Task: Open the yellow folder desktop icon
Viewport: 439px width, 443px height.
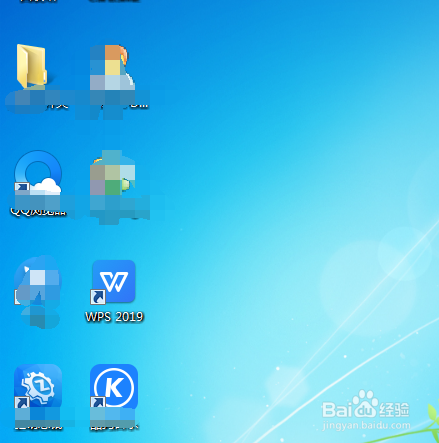Action: coord(31,66)
